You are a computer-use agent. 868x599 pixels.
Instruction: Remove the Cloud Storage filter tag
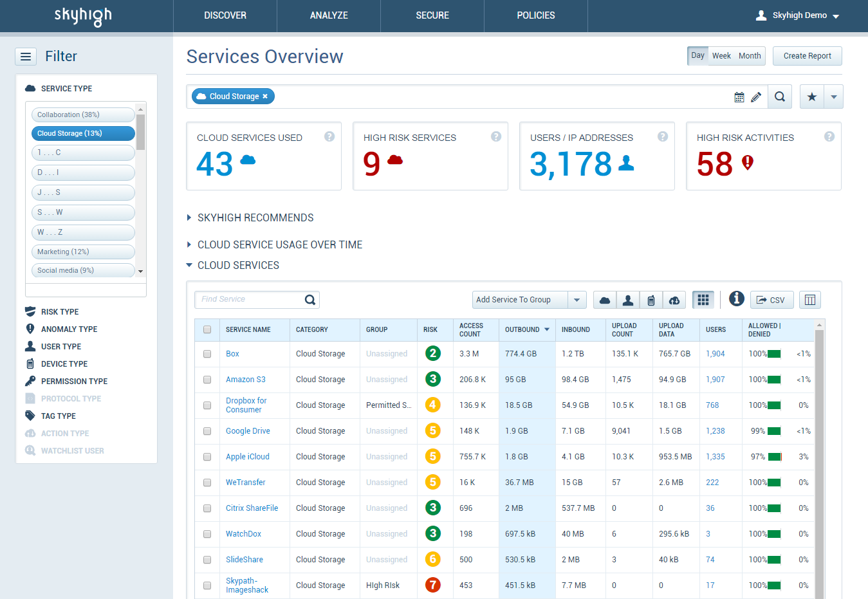click(x=265, y=97)
